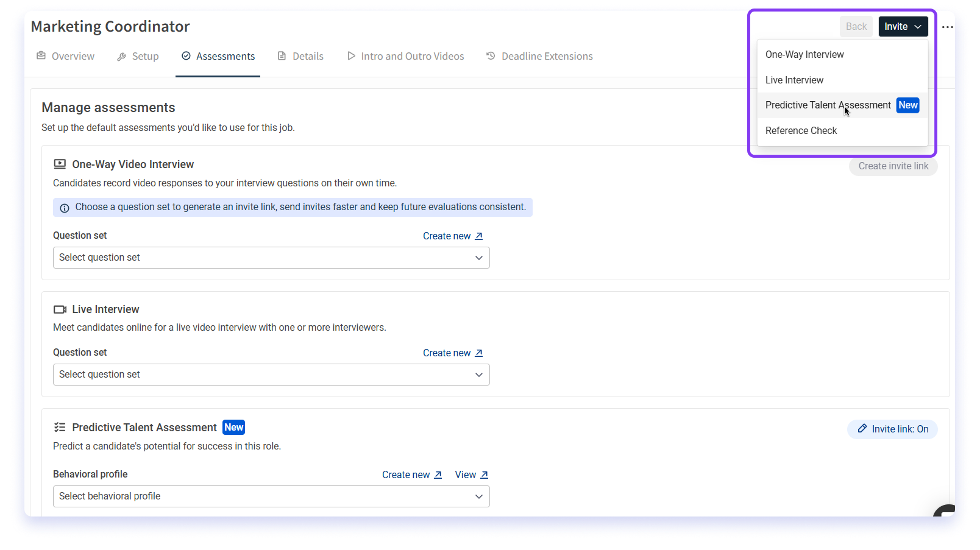
Task: Open the chat widget bubble
Action: (945, 510)
